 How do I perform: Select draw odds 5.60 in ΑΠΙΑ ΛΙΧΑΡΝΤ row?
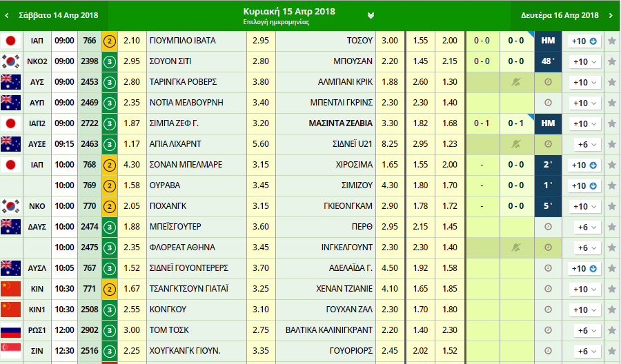pyautogui.click(x=261, y=144)
